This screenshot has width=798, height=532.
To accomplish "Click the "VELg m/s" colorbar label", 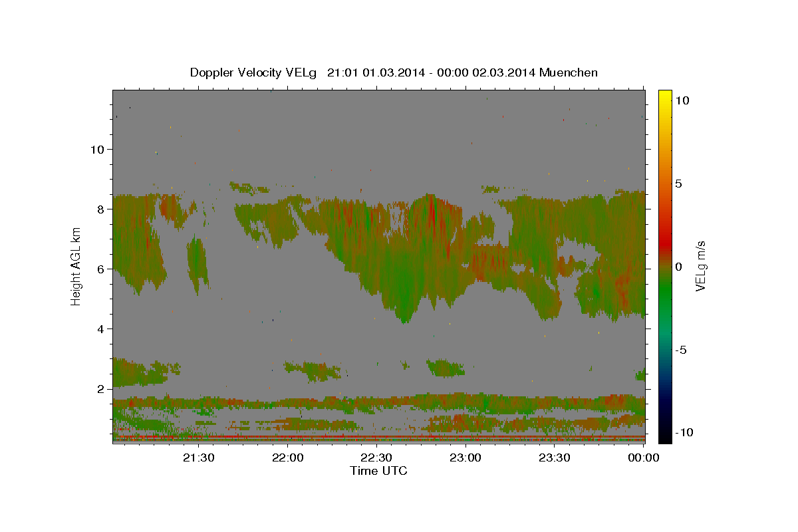I will tap(700, 267).
